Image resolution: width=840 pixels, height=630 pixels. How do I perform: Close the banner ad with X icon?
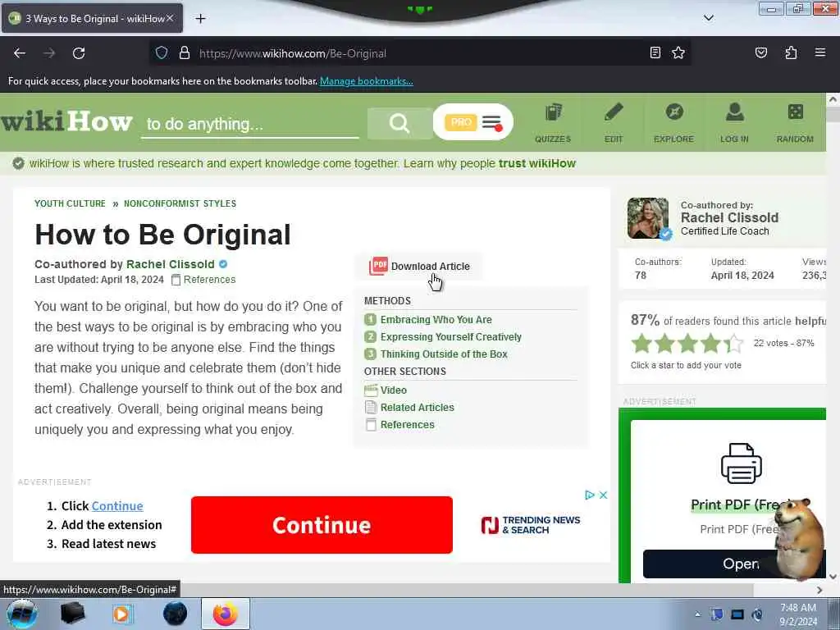point(603,495)
